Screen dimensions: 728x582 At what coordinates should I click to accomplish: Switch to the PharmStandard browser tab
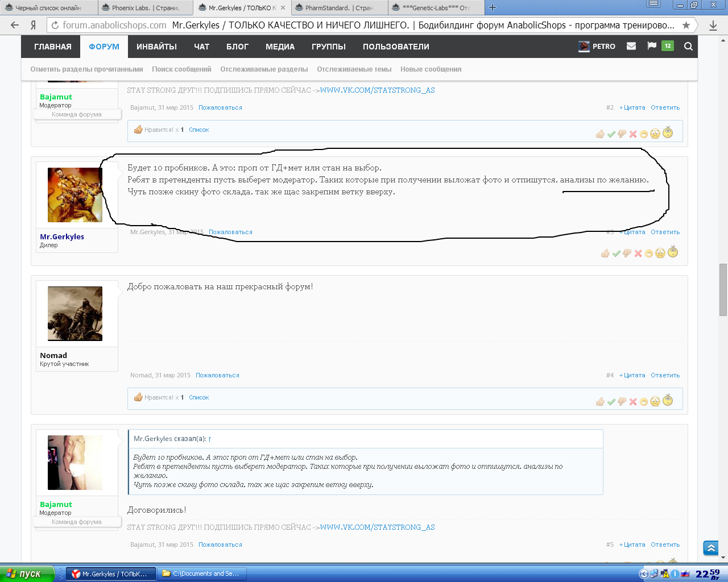pos(338,8)
